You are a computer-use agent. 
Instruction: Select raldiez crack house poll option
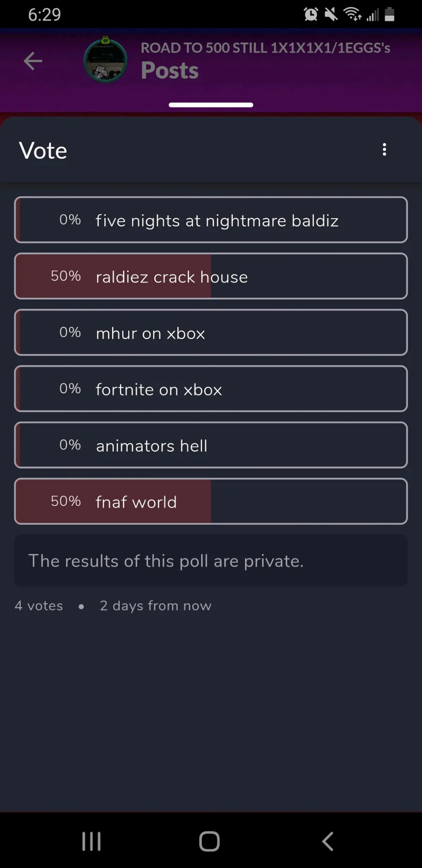click(x=211, y=276)
